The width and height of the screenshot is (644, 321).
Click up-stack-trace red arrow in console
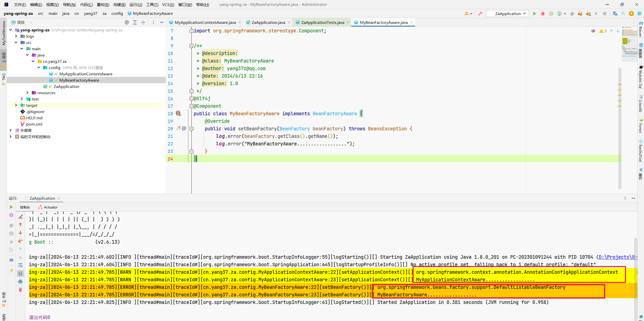click(x=20, y=225)
